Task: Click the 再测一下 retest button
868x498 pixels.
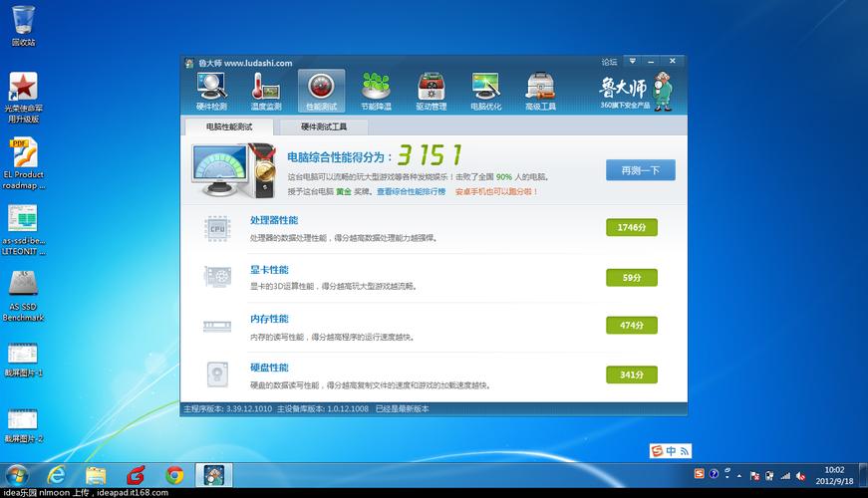Action: coord(641,170)
